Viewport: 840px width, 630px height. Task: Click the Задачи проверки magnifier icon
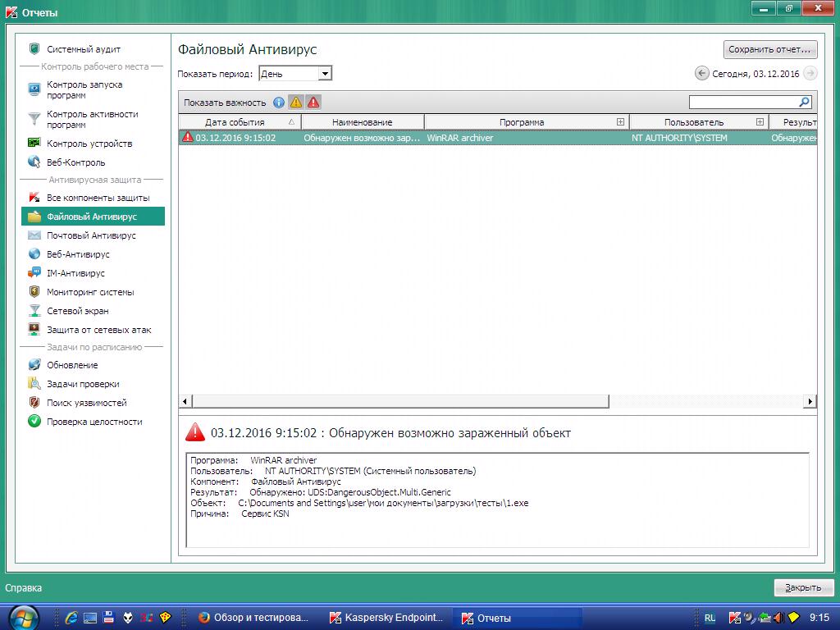(34, 384)
